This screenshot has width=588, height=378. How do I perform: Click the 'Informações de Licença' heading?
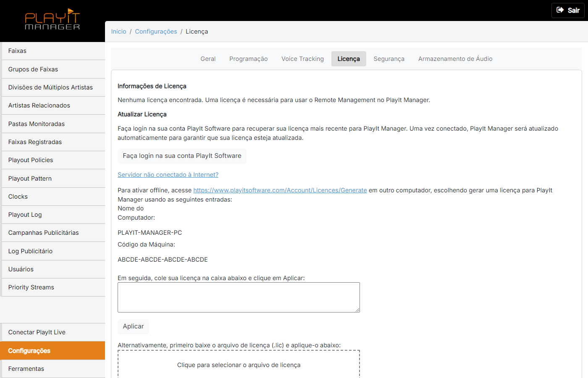pyautogui.click(x=152, y=86)
